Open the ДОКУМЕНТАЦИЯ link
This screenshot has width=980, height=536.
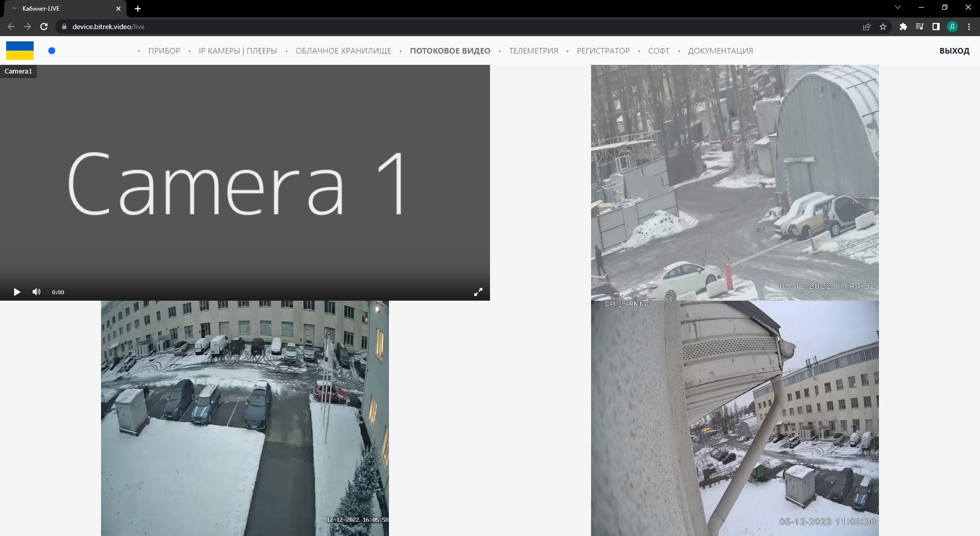[x=720, y=51]
